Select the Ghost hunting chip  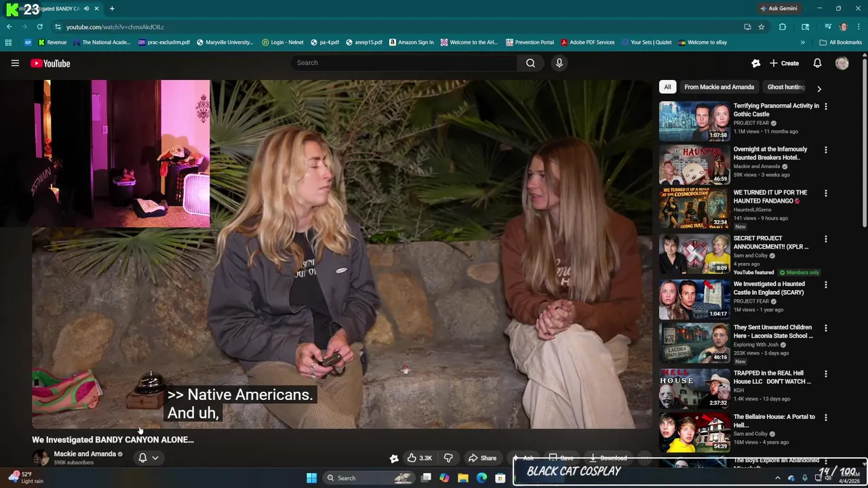pyautogui.click(x=786, y=87)
